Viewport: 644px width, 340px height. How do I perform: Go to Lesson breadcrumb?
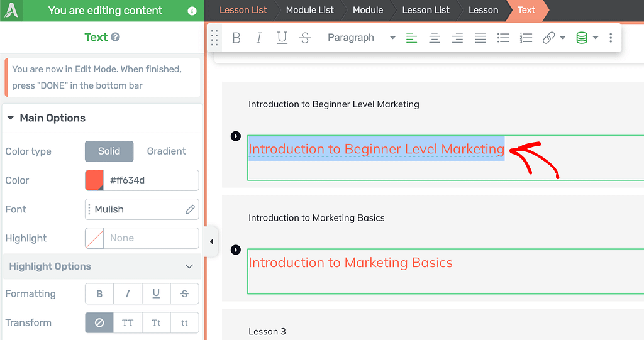(484, 10)
